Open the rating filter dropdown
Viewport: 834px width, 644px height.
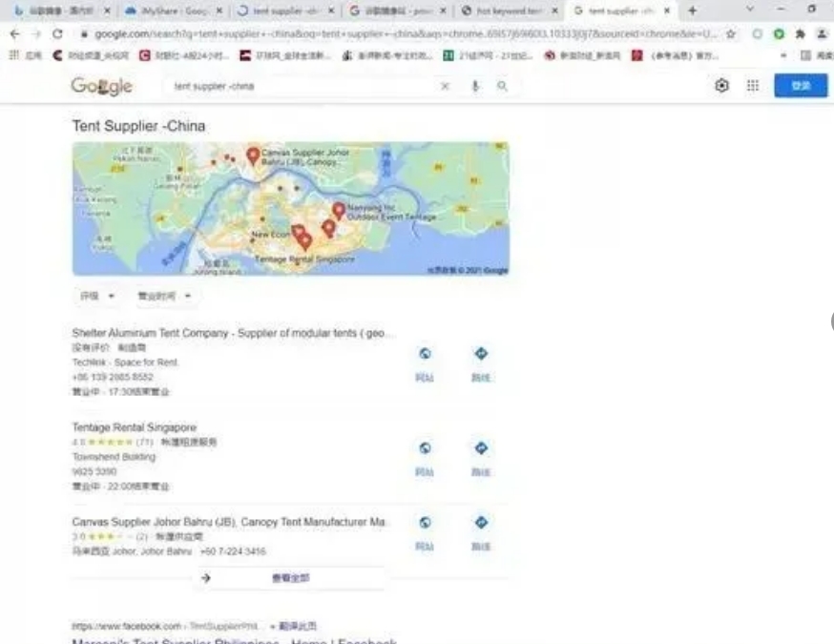click(x=96, y=296)
